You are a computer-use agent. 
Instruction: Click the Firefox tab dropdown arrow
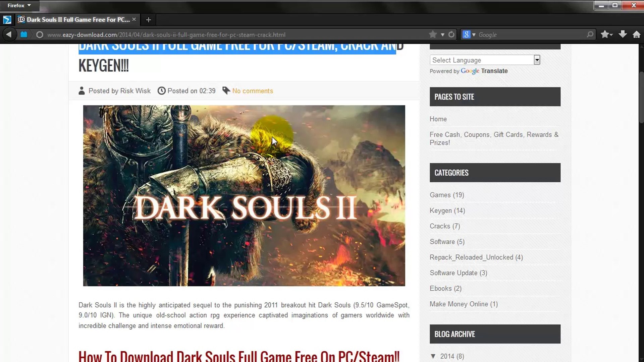click(29, 5)
